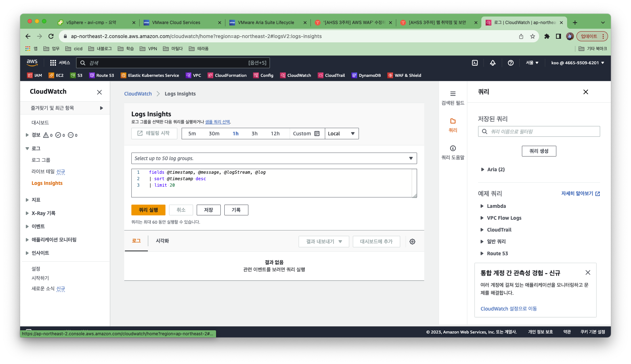
Task: Open the sample query selection link
Action: [218, 122]
